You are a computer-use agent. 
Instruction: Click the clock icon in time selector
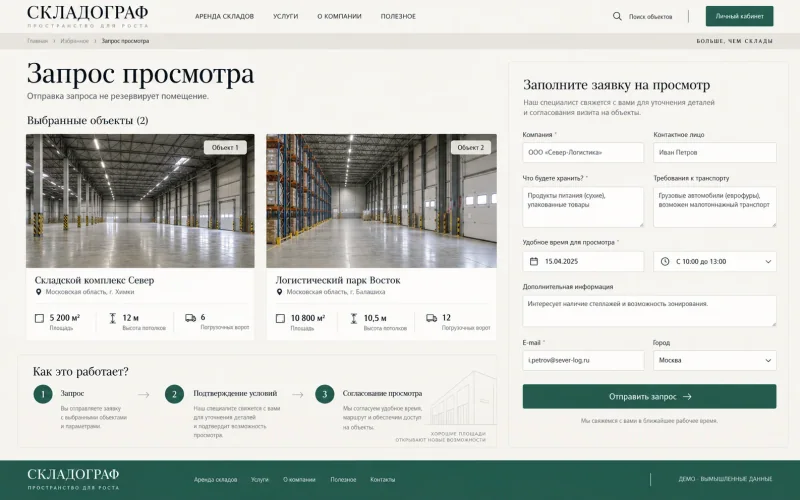click(665, 261)
